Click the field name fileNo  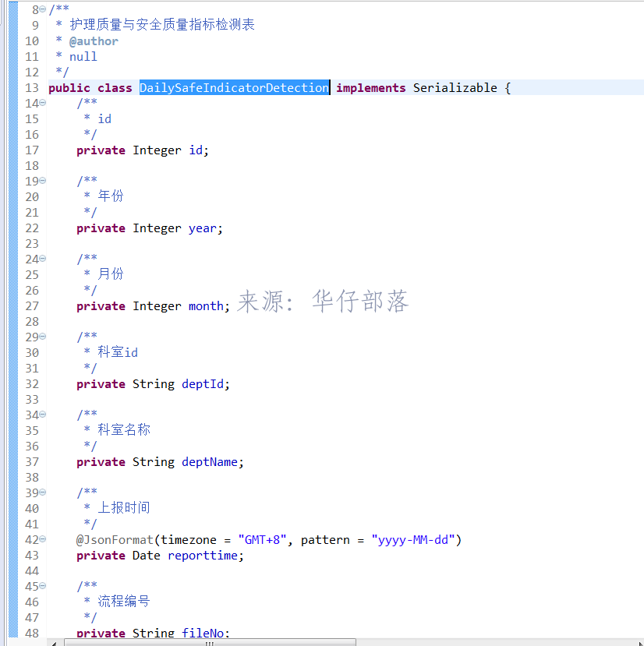[x=203, y=633]
